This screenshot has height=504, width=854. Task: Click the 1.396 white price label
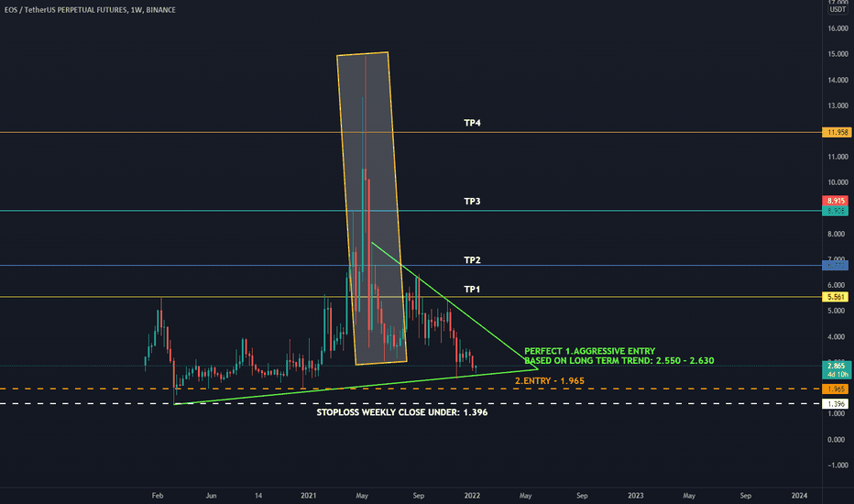point(836,404)
